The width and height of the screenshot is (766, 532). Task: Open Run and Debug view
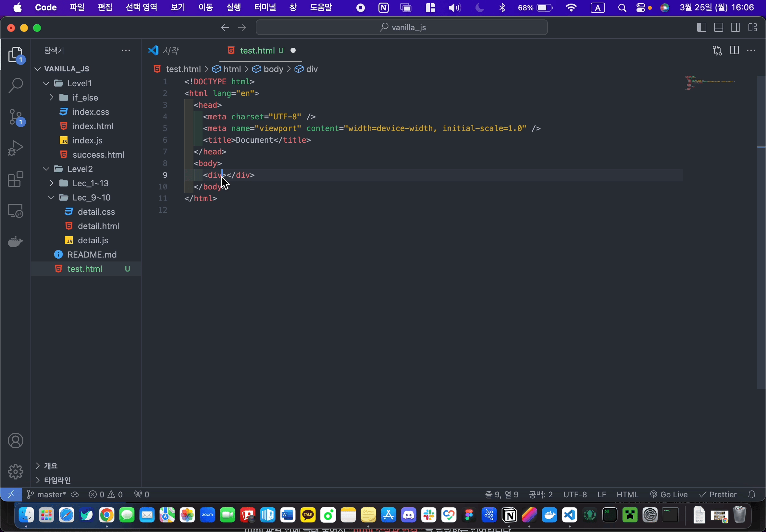click(x=15, y=148)
